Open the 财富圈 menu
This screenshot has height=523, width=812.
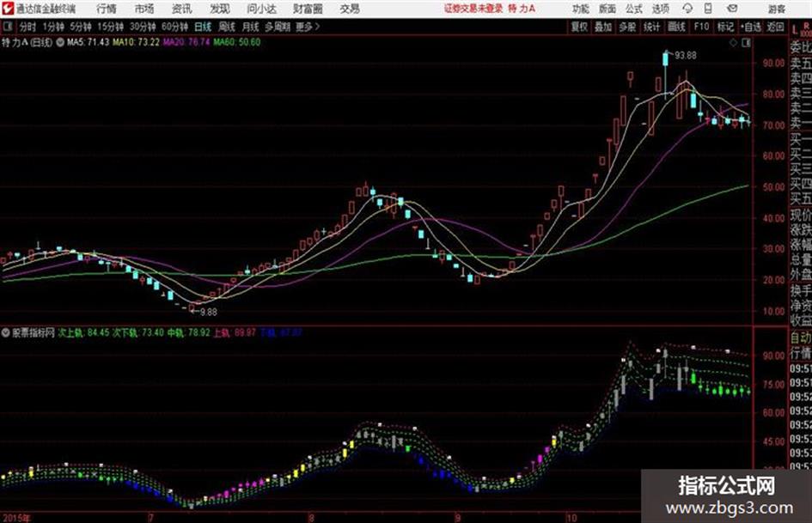308,9
